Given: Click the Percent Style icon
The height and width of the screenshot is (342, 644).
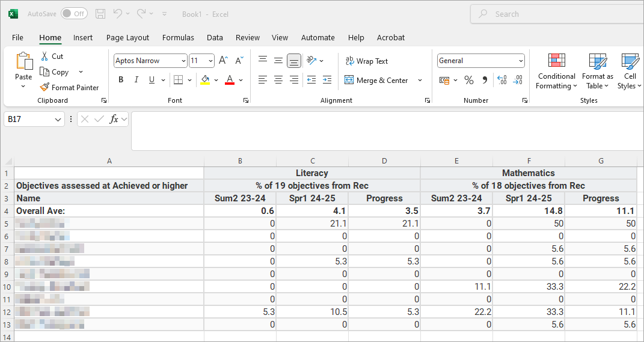Looking at the screenshot, I should tap(469, 80).
